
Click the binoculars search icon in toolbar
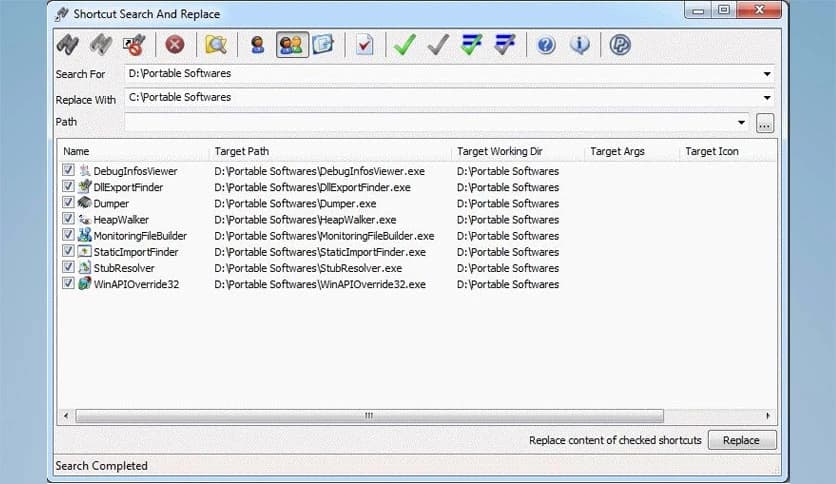click(67, 45)
